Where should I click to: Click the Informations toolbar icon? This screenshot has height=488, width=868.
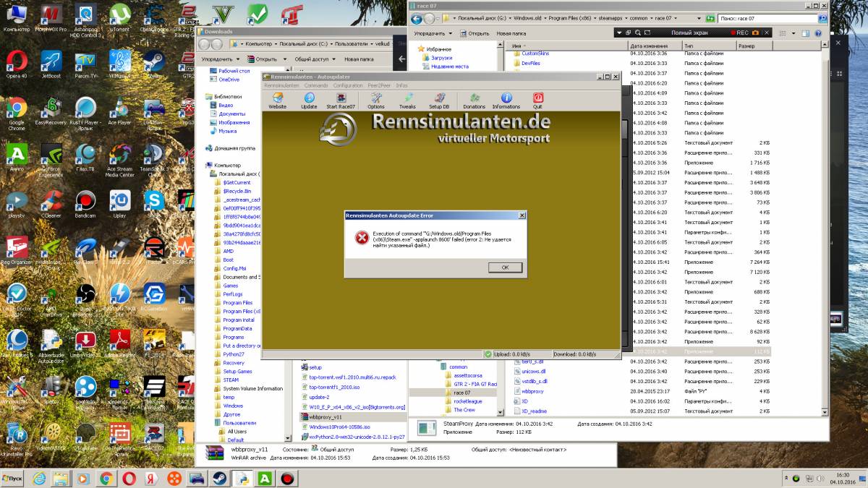[506, 100]
